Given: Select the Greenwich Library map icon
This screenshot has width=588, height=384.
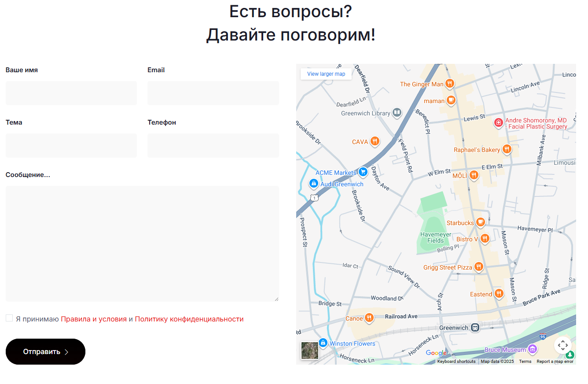Looking at the screenshot, I should click(x=397, y=113).
